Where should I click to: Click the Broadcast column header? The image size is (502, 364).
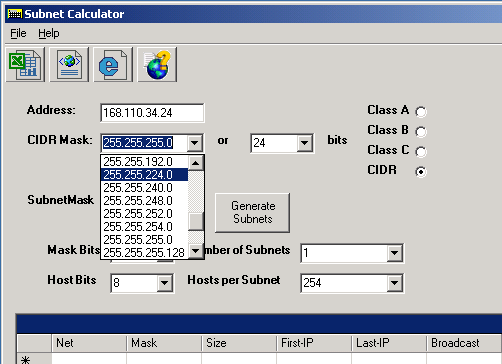(464, 343)
